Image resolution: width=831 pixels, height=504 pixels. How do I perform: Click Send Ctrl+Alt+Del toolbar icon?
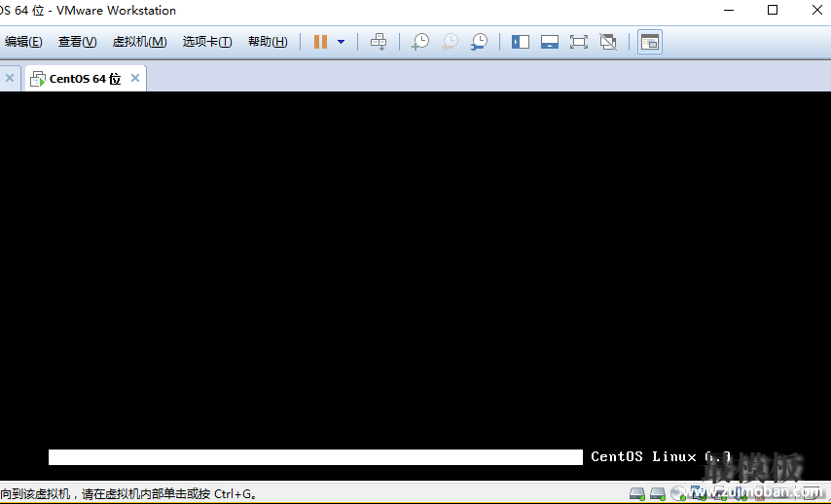point(379,42)
